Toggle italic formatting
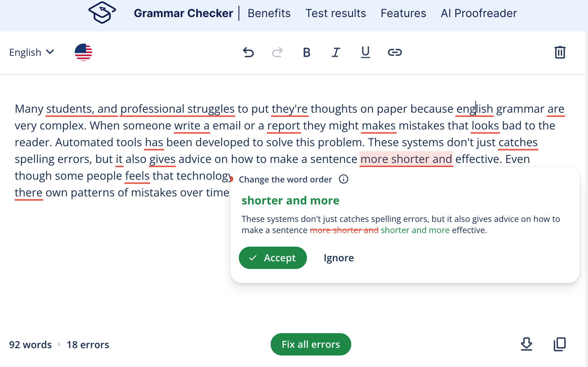Viewport: 588px width, 367px height. click(x=336, y=52)
